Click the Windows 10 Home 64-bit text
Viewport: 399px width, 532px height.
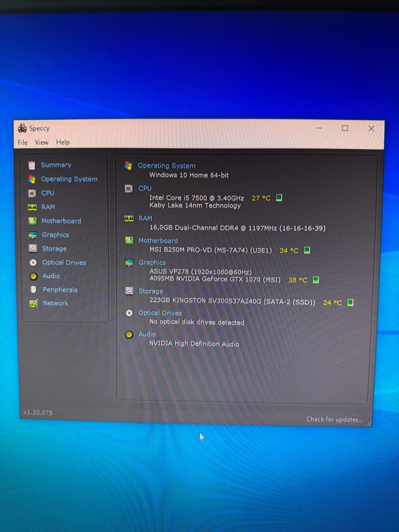pos(189,175)
